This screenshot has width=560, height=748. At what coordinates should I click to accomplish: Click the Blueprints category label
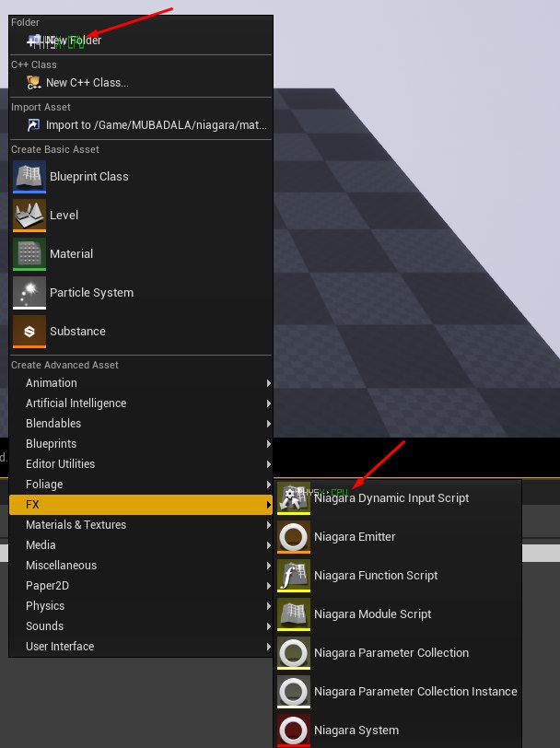(x=51, y=444)
